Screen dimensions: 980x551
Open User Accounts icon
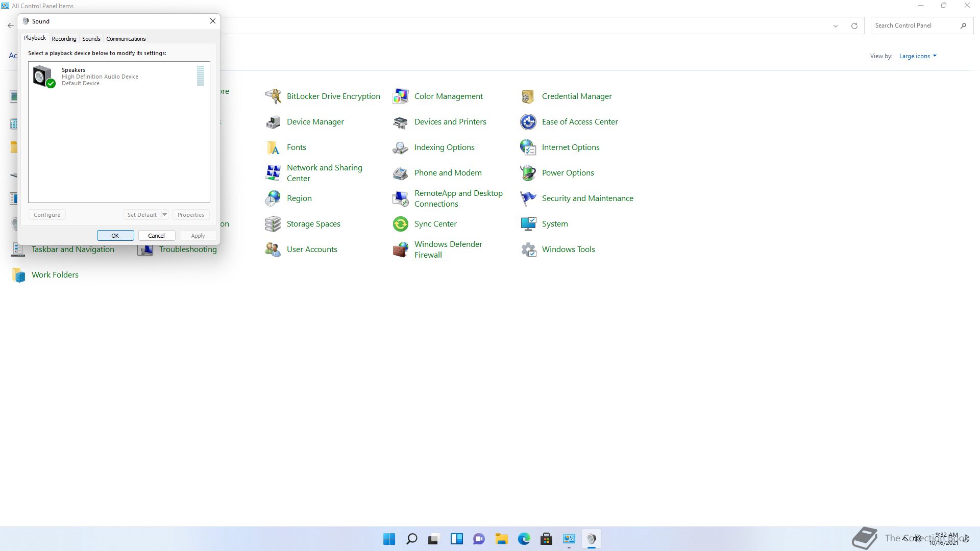tap(273, 249)
